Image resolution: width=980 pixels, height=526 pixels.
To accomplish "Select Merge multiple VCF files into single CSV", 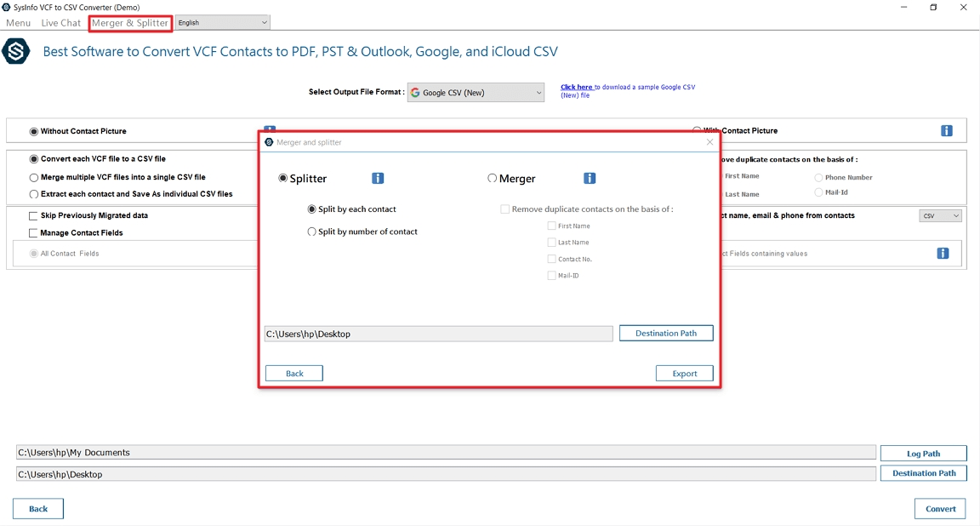I will [x=34, y=177].
